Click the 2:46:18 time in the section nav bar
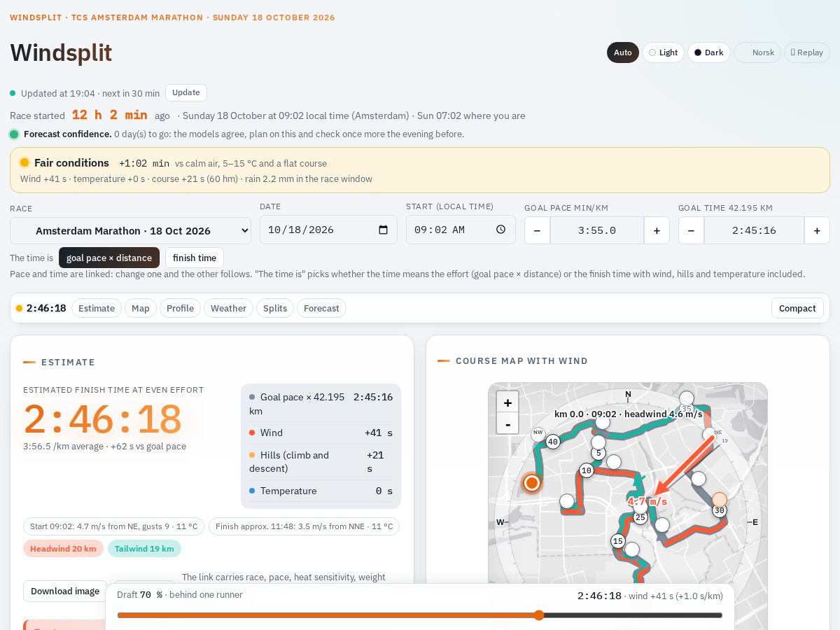 tap(46, 308)
